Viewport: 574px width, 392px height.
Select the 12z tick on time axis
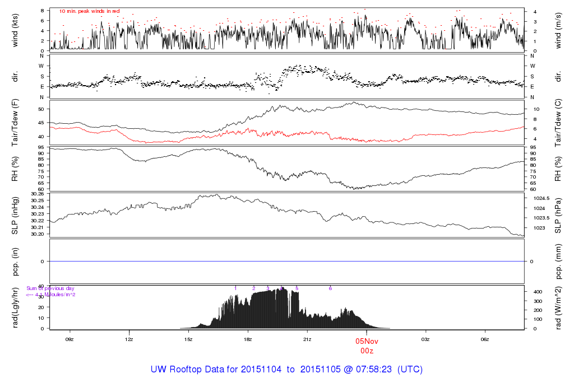tap(129, 339)
